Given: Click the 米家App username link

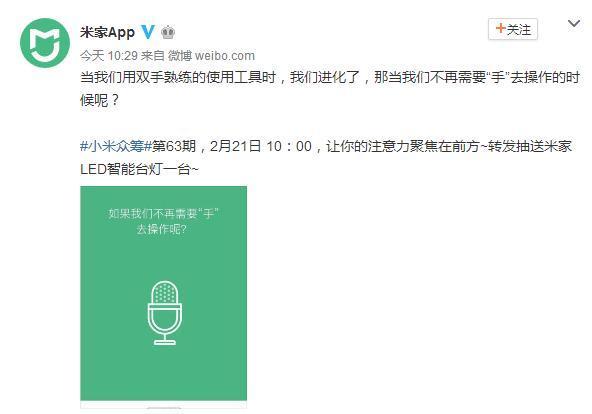Looking at the screenshot, I should 107,32.
